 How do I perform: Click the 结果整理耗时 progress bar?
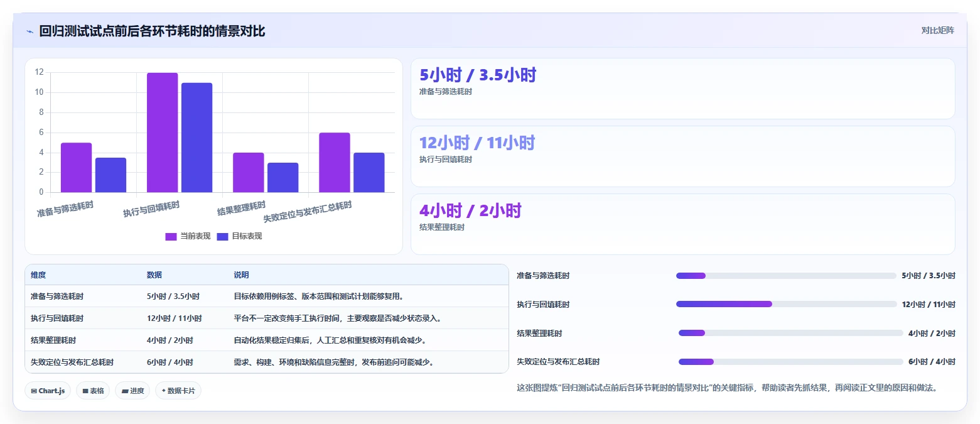[x=790, y=333]
